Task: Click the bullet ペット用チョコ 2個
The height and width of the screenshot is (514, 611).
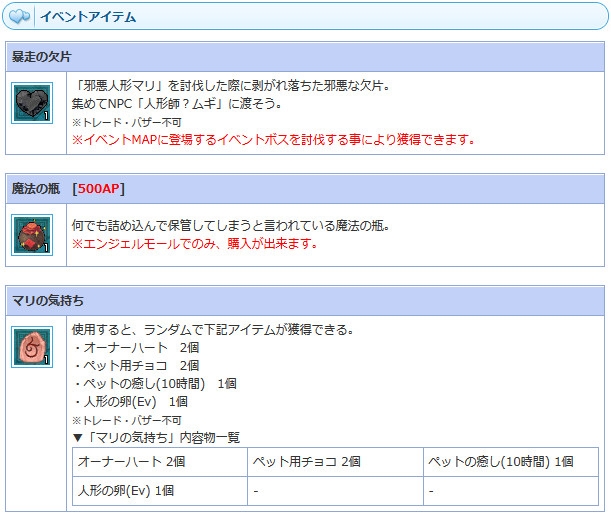Action: coord(136,366)
